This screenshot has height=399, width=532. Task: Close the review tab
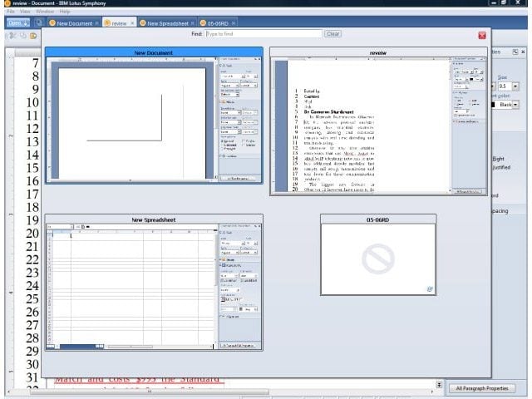[132, 23]
